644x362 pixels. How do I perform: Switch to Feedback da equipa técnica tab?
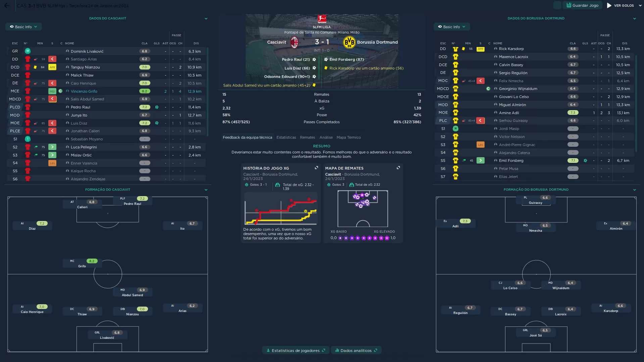pos(247,137)
